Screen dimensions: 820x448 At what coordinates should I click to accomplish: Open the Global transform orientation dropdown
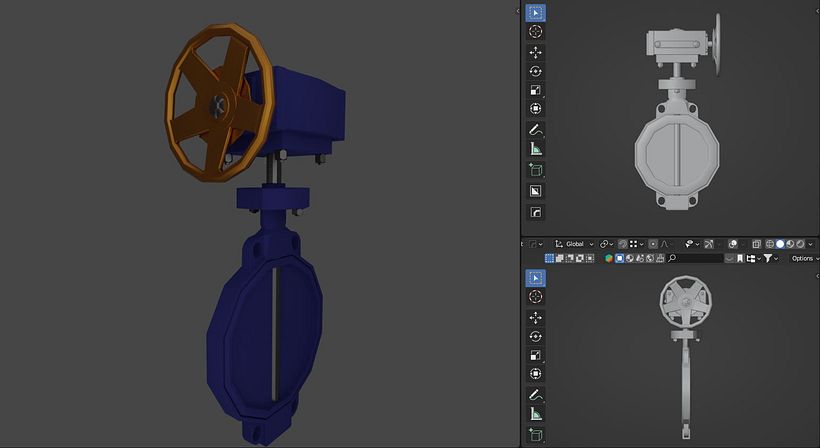pos(574,244)
